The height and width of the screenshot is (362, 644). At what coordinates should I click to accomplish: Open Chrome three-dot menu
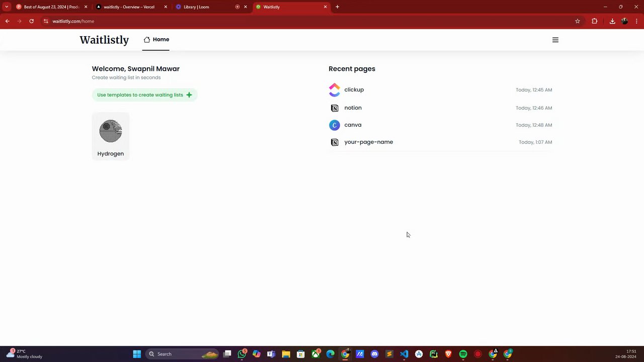pos(636,21)
